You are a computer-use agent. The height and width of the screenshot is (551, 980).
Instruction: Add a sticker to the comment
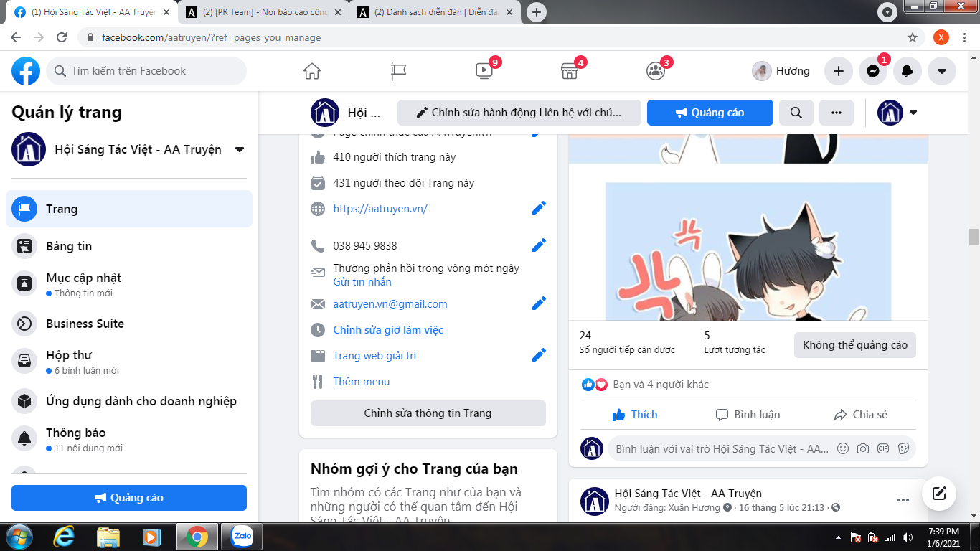[x=903, y=448]
